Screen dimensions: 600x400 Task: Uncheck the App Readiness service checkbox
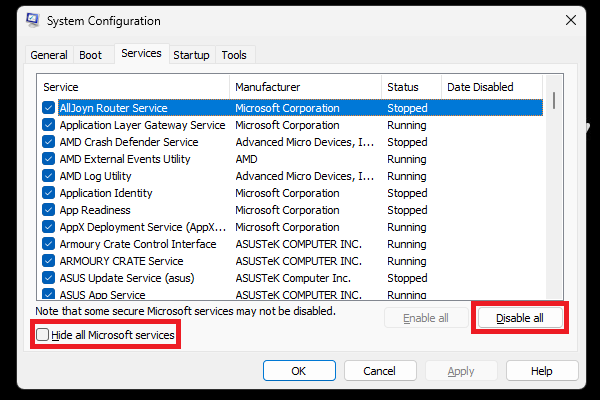(x=48, y=210)
